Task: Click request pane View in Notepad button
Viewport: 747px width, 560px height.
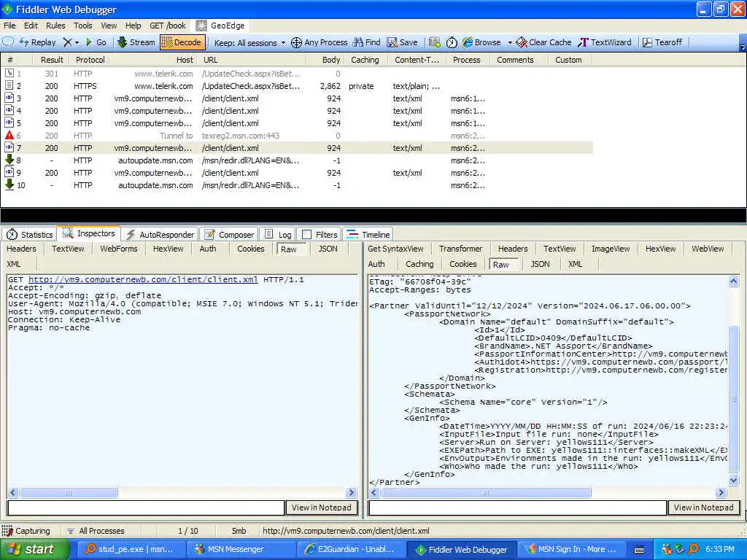Action: point(322,507)
